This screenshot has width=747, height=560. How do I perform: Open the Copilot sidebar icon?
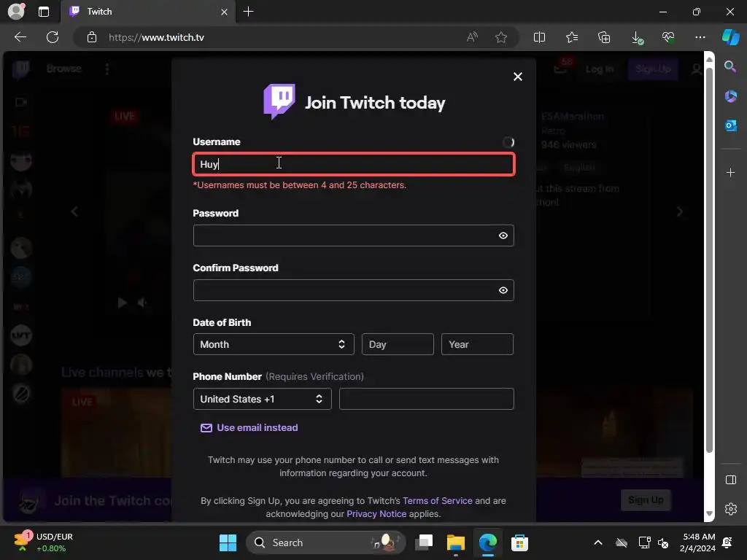coord(730,37)
